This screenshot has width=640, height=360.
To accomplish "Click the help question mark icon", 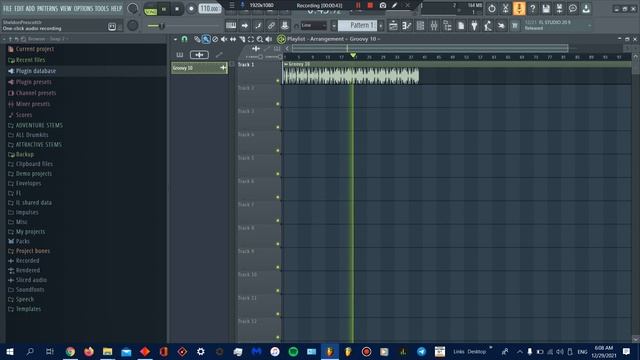I will [x=533, y=9].
